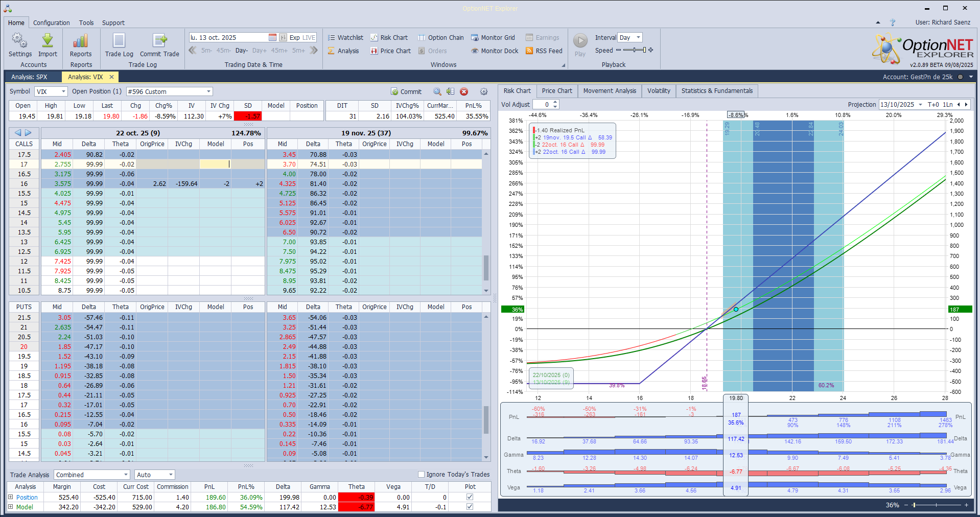Screen dimensions: 980x517
Task: Click the Vol Adjust value field
Action: click(542, 104)
